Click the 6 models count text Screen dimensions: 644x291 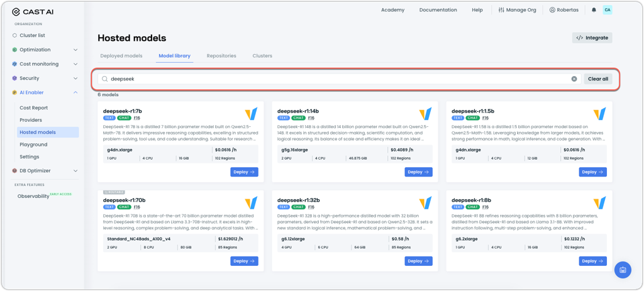click(x=108, y=94)
